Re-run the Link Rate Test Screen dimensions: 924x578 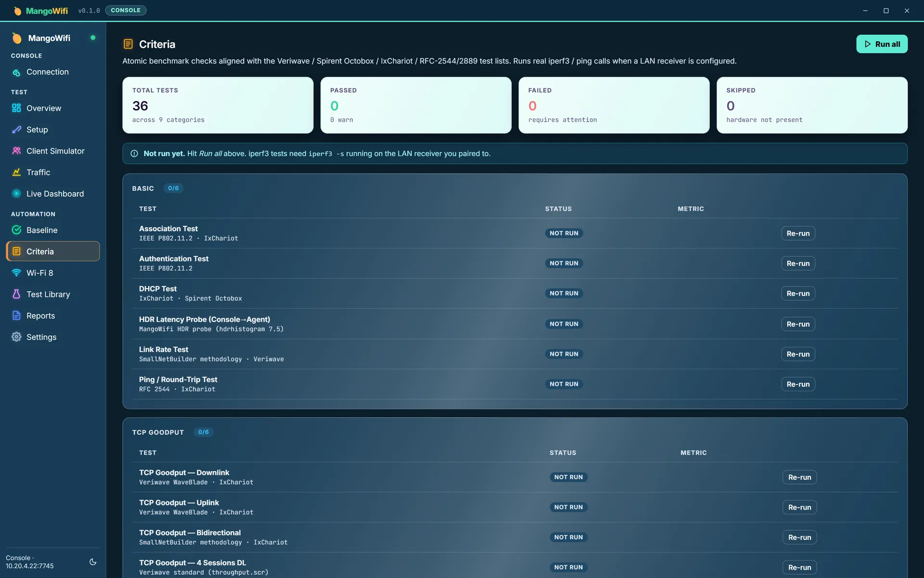(x=798, y=354)
